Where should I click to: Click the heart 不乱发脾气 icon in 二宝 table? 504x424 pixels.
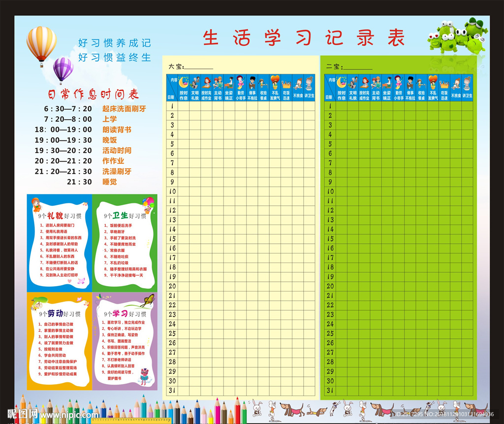pyautogui.click(x=433, y=82)
